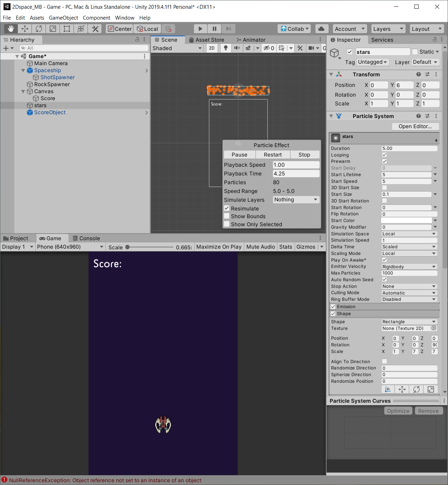Switch to the Console tab
The width and height of the screenshot is (448, 485).
86,238
